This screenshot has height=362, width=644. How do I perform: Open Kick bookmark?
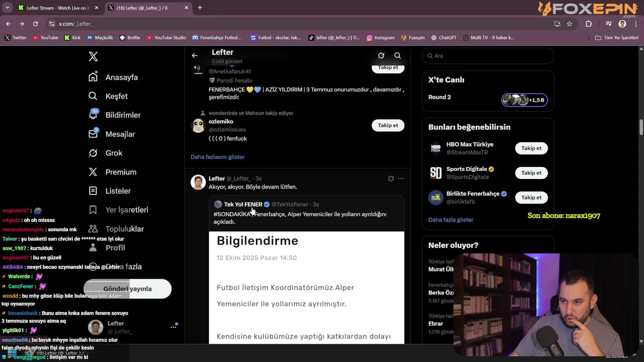(x=72, y=38)
